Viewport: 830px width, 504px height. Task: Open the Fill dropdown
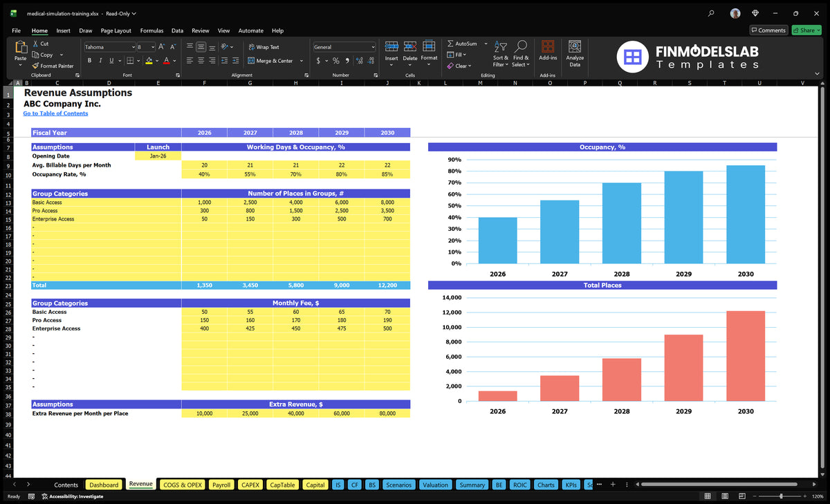pyautogui.click(x=456, y=55)
